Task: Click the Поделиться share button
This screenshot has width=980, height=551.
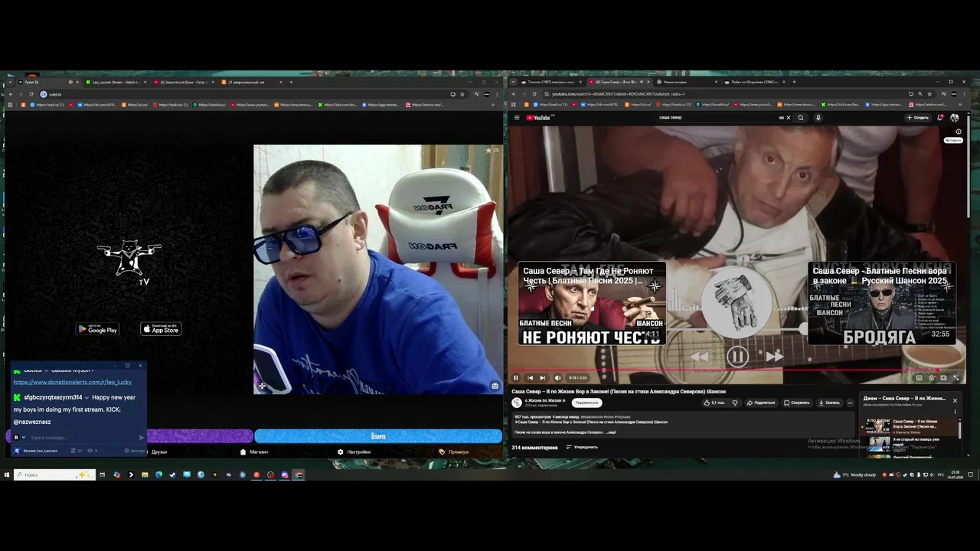Action: (x=762, y=403)
